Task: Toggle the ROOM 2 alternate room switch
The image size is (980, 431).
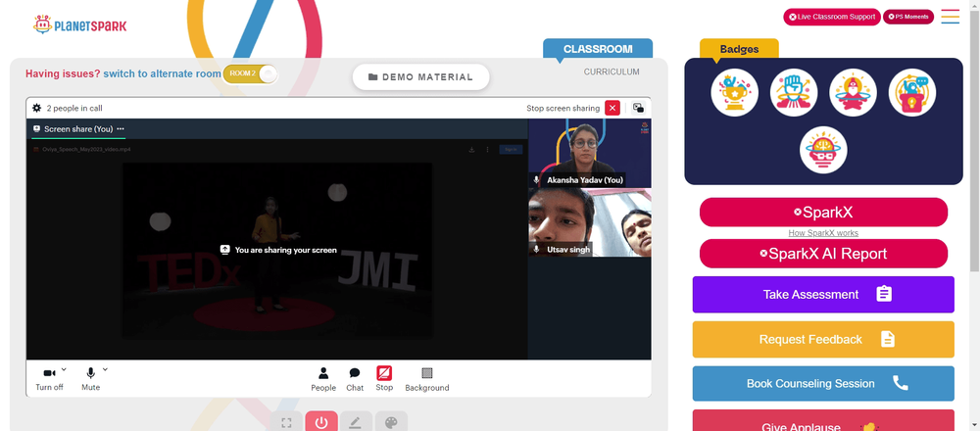Action: (x=250, y=73)
